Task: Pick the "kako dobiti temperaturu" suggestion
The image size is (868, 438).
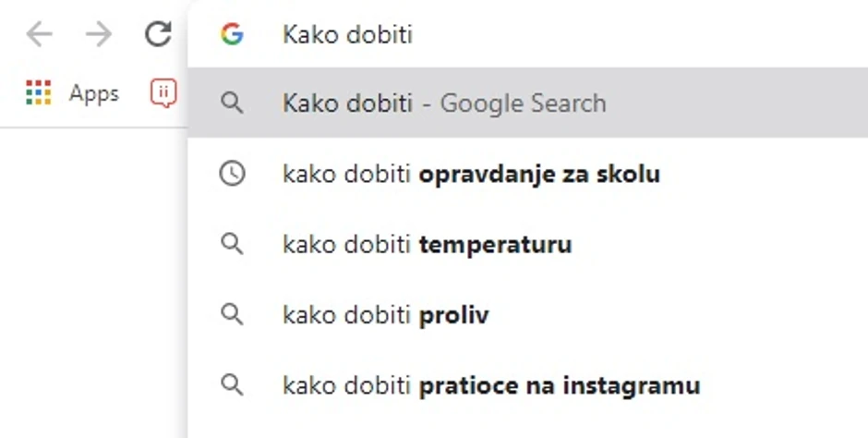Action: [427, 245]
